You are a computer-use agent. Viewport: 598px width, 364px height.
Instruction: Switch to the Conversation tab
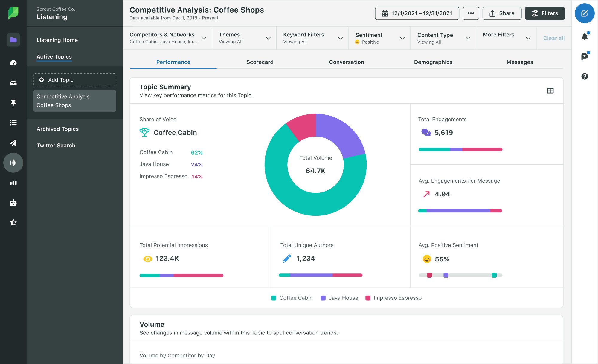pos(347,62)
